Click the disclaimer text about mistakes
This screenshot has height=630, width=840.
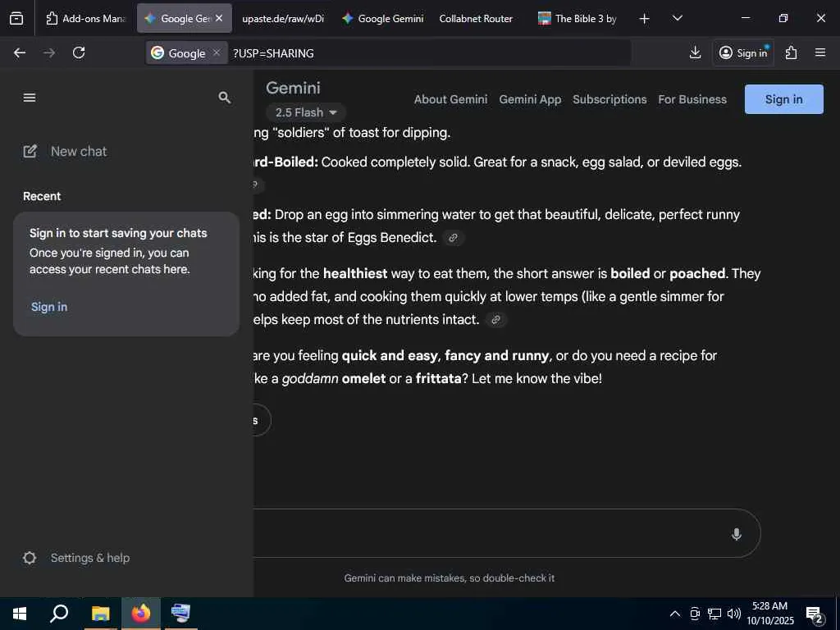point(449,578)
